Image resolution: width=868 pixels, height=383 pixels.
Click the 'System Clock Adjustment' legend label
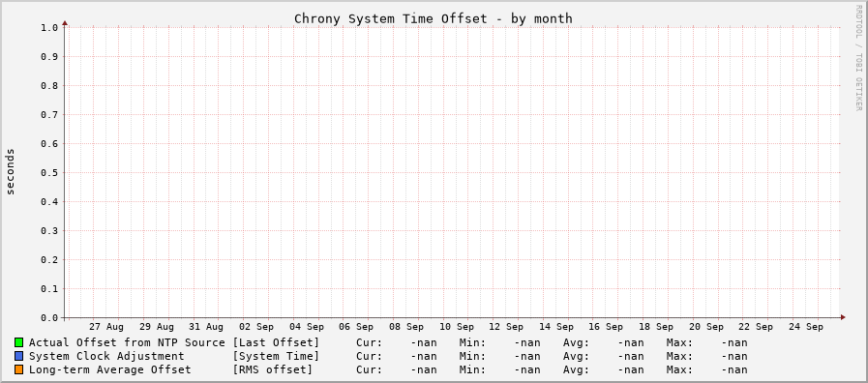[106, 356]
